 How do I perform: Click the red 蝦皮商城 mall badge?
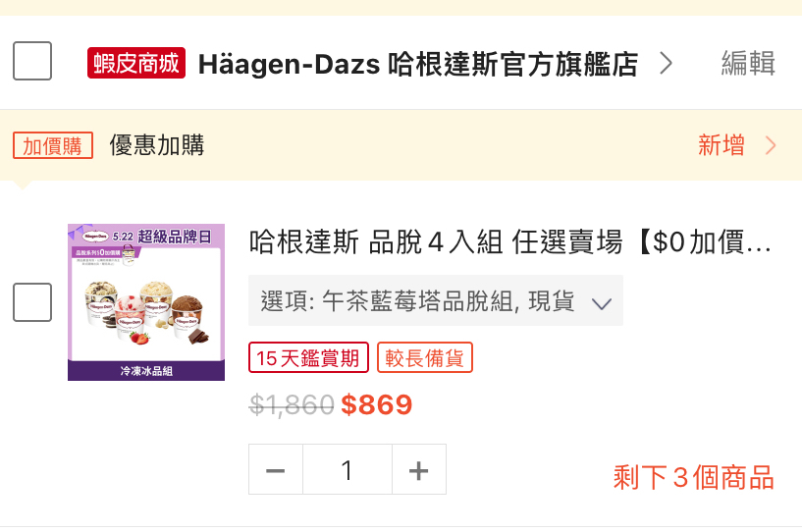(136, 64)
